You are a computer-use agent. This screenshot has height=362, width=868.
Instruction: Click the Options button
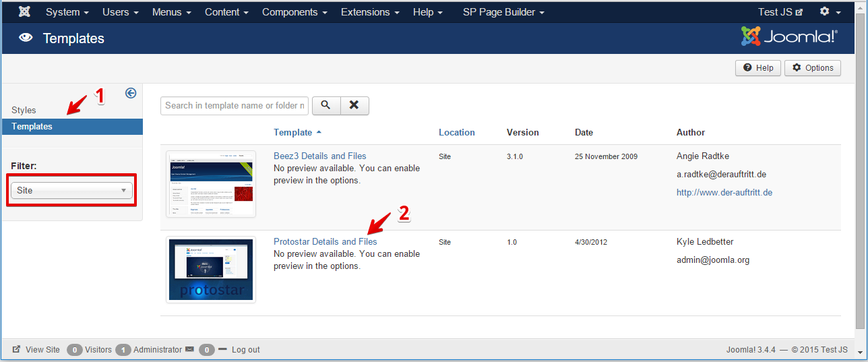(x=813, y=68)
